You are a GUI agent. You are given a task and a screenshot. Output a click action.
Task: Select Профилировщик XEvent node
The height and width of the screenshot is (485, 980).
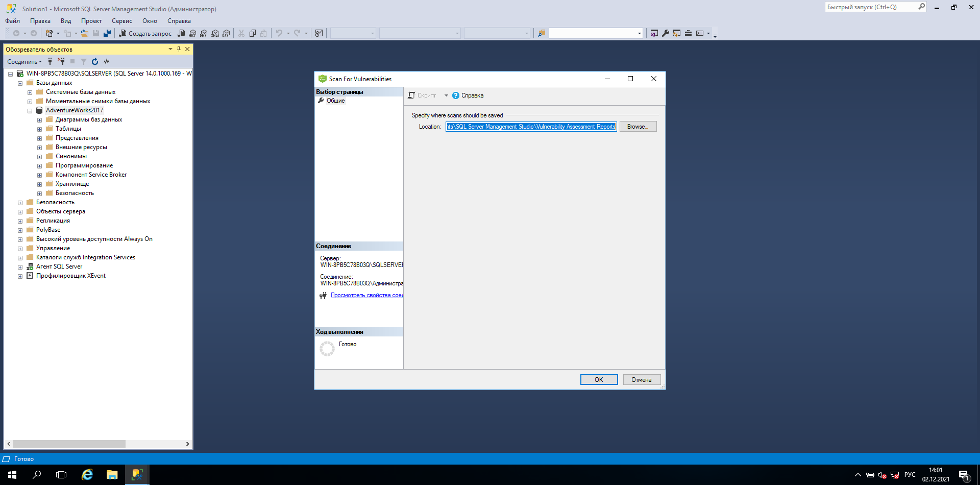71,276
